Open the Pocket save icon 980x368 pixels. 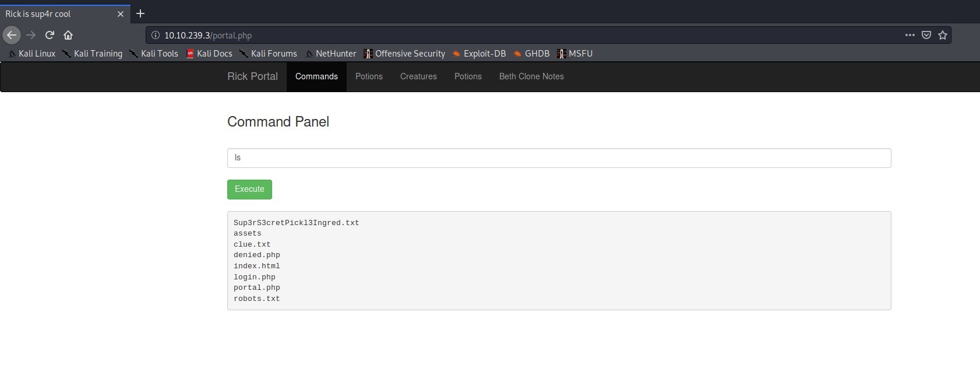(x=926, y=35)
